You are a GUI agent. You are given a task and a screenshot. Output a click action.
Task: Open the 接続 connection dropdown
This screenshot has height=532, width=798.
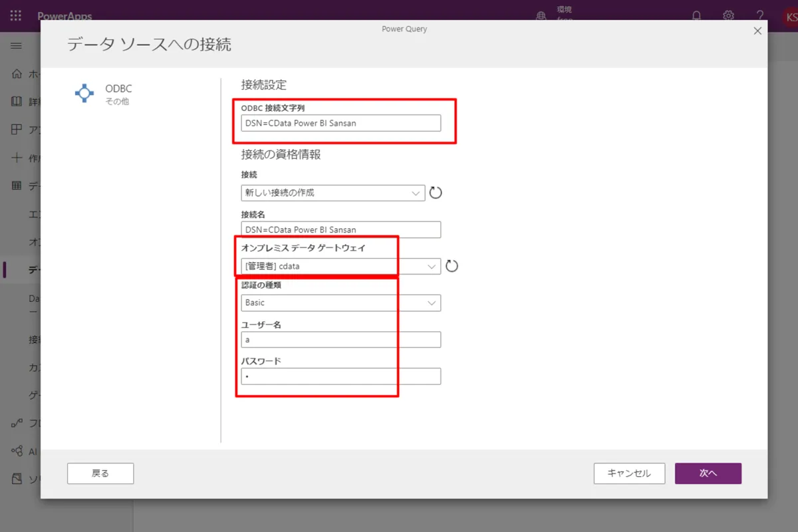pos(416,193)
